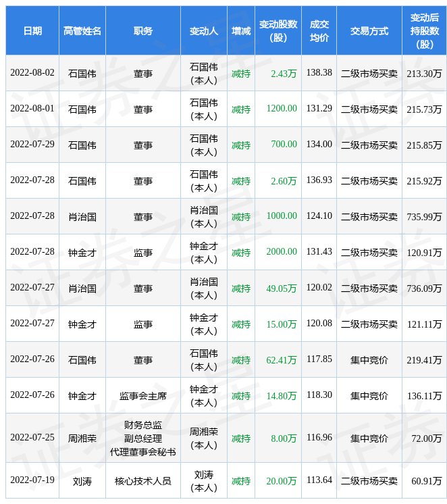The image size is (447, 504).
Task: Click the 变动人 column header
Action: 204,31
